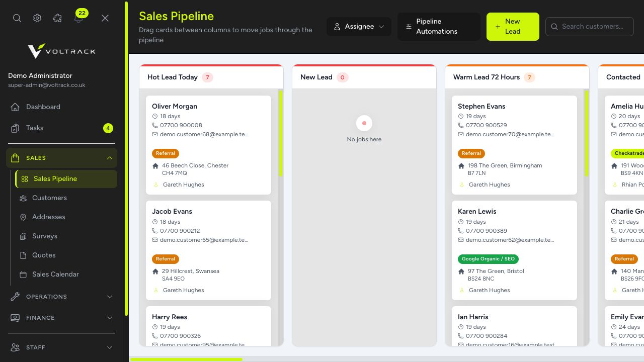Click the Addresses pin icon
Screen dimensions: 644x362
pyautogui.click(x=23, y=217)
